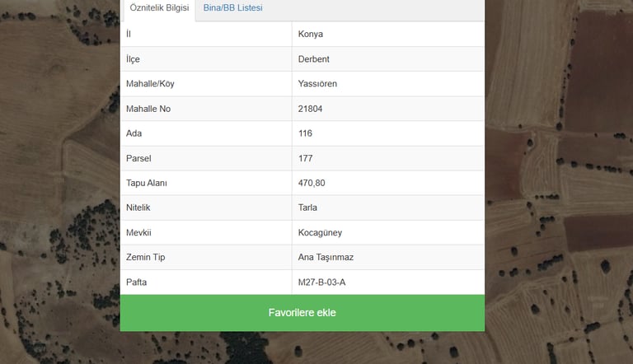
Task: Select the Konya value
Action: 311,35
